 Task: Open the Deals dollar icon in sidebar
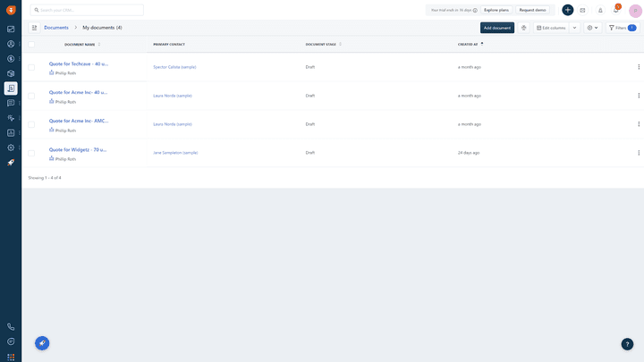pyautogui.click(x=11, y=58)
